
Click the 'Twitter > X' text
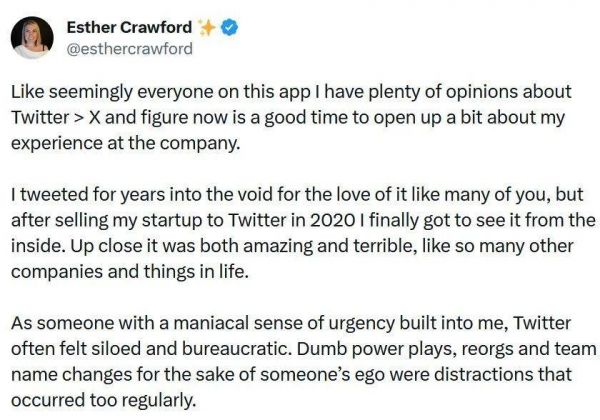click(56, 118)
